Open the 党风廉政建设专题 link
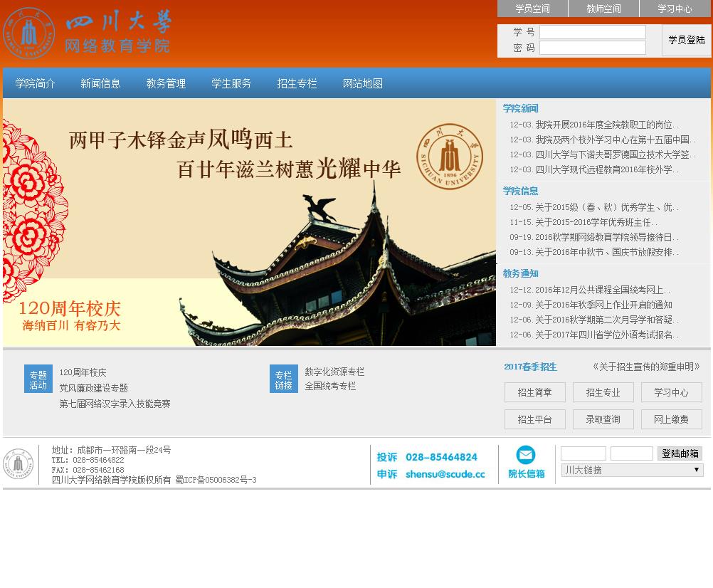 (x=94, y=388)
